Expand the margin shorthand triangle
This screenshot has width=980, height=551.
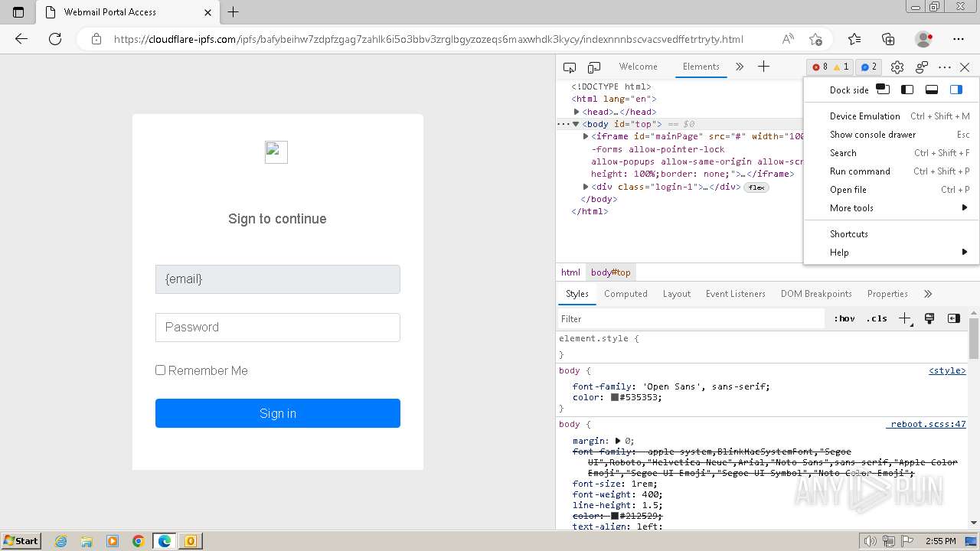click(x=618, y=442)
